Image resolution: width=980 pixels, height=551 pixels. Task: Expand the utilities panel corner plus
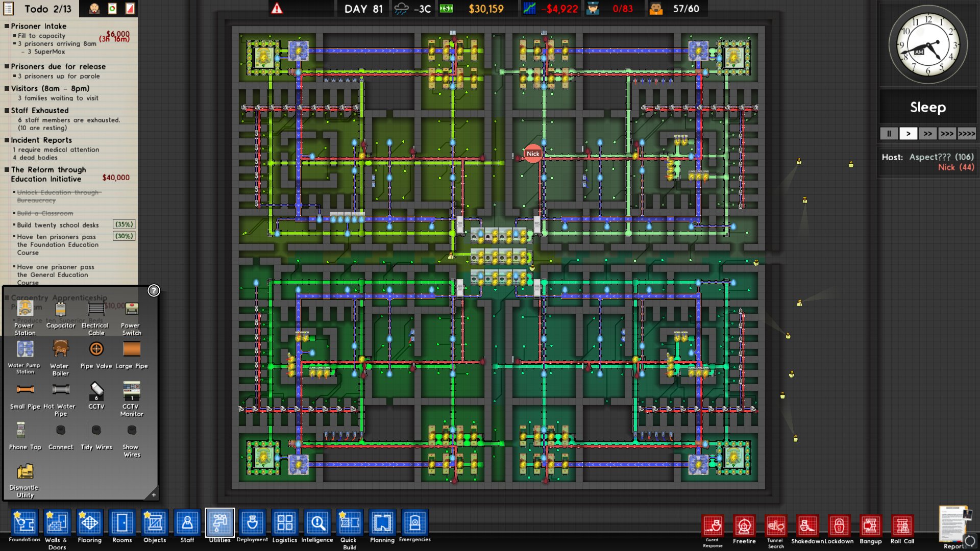point(154,495)
